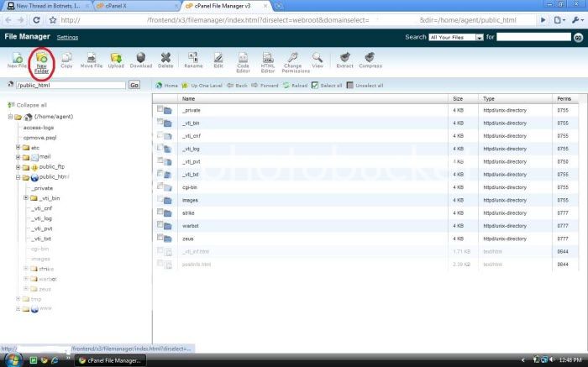588x367 pixels.
Task: Click the Extract archive icon
Action: tap(344, 59)
